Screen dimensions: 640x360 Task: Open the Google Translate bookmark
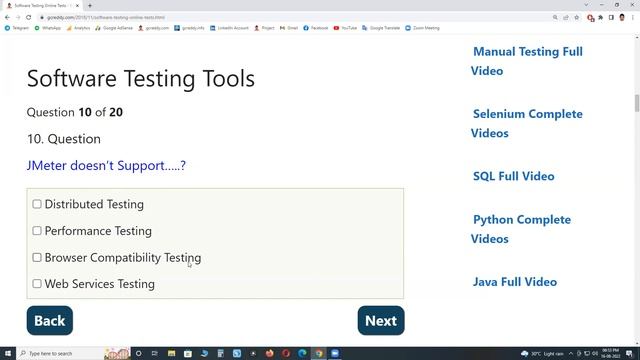click(x=381, y=28)
